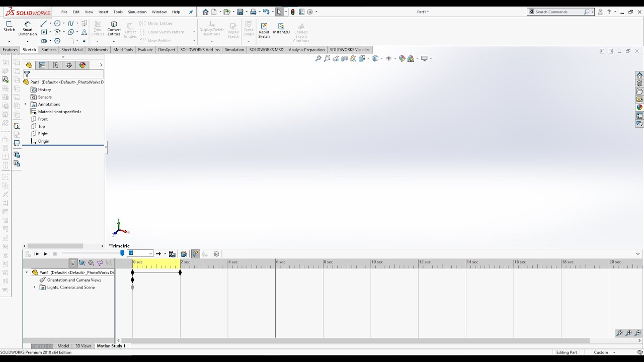Toggle Autokey in Motion Study
The width and height of the screenshot is (644, 362).
196,254
